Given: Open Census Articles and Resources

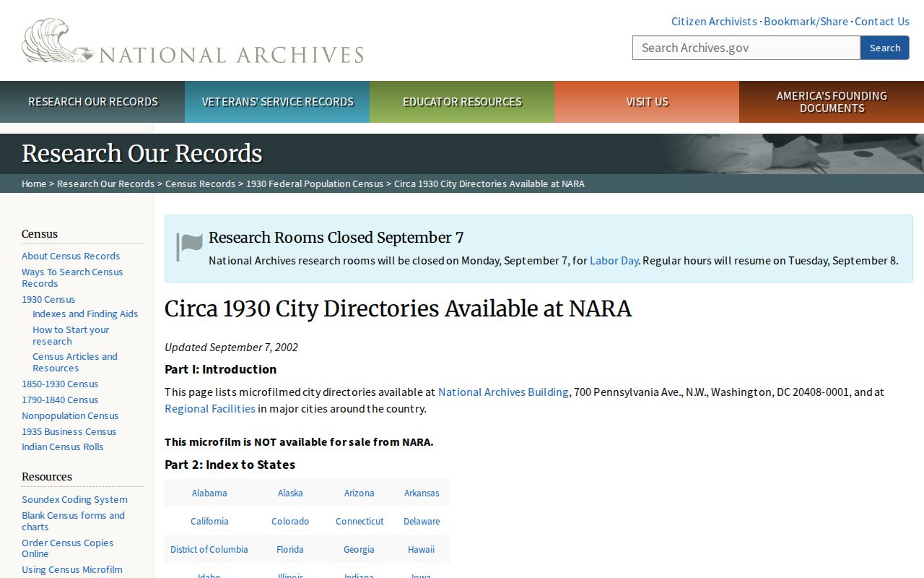Looking at the screenshot, I should coord(75,362).
